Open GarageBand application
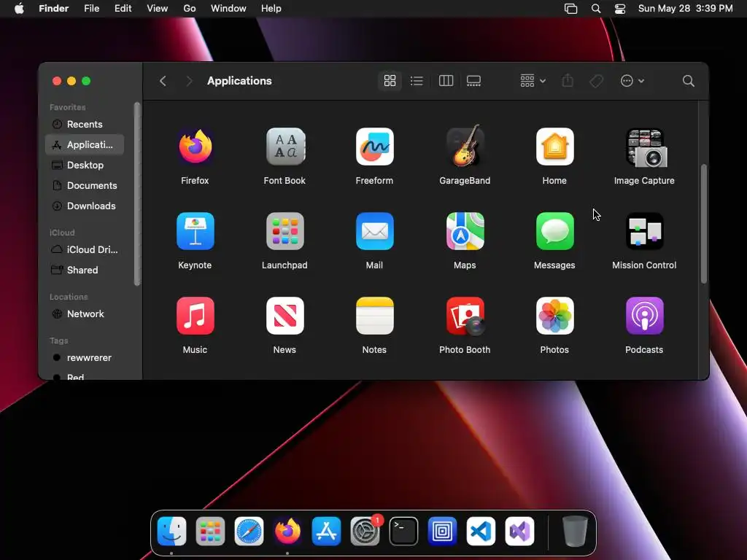 pyautogui.click(x=465, y=146)
